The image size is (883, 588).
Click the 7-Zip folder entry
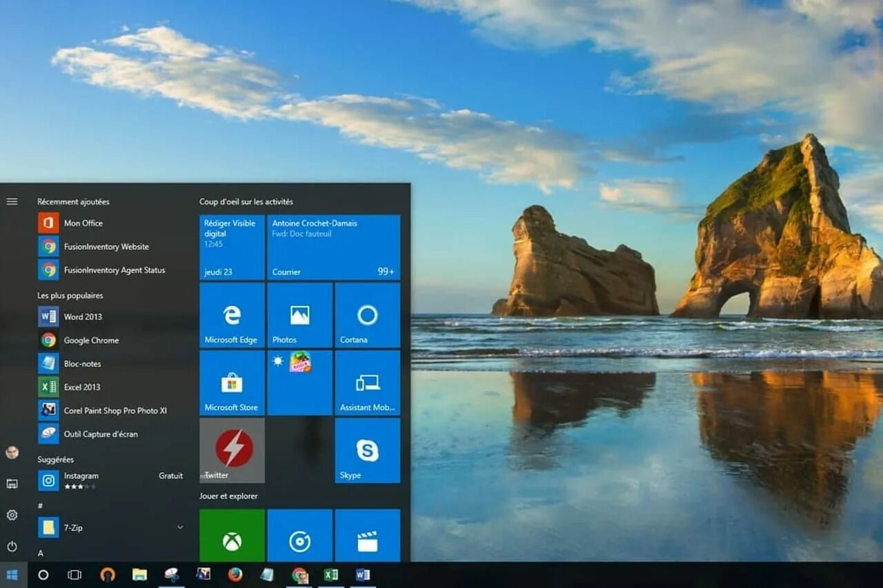[x=110, y=527]
